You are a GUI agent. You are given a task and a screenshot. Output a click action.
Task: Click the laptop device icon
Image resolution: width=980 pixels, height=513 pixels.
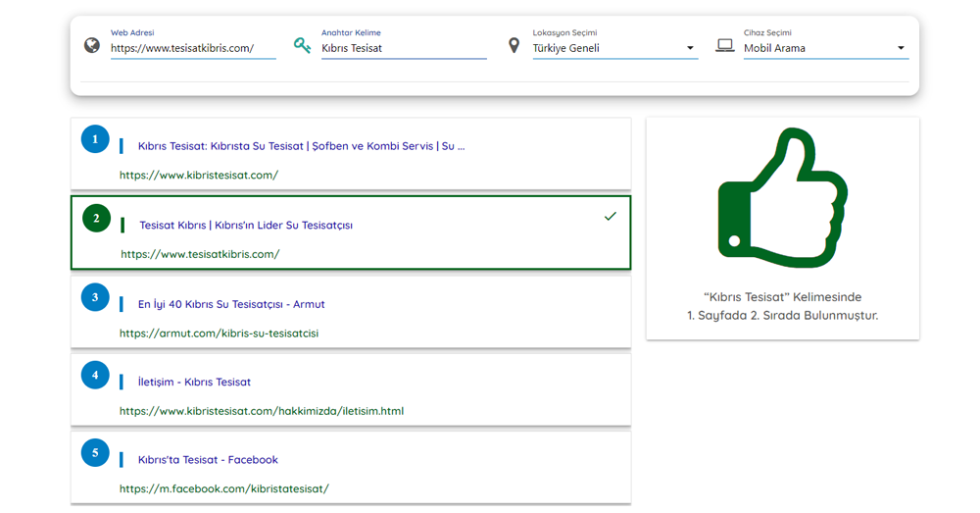[x=725, y=46]
